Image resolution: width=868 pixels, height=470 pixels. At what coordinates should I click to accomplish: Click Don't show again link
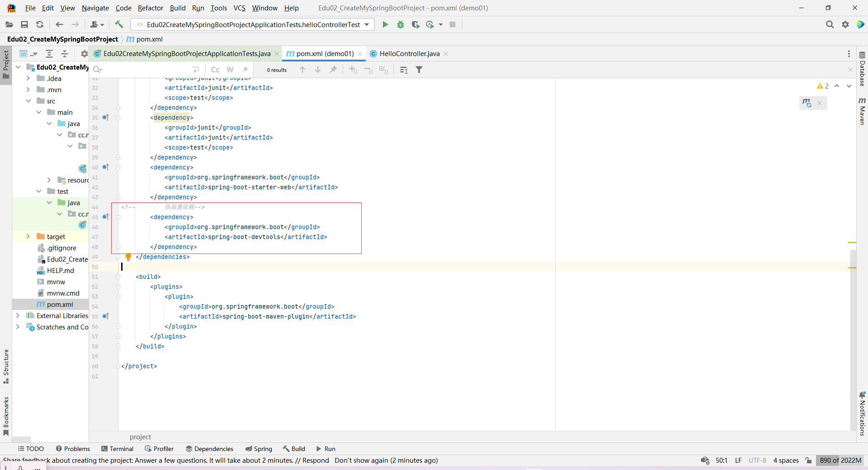coord(361,461)
